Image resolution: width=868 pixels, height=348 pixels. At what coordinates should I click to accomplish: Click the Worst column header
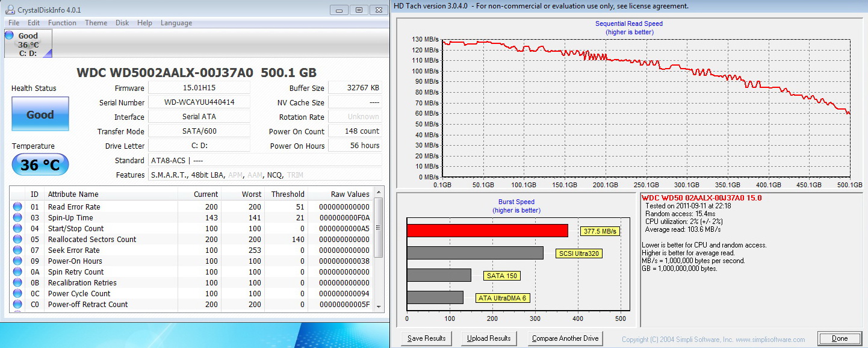tap(243, 194)
